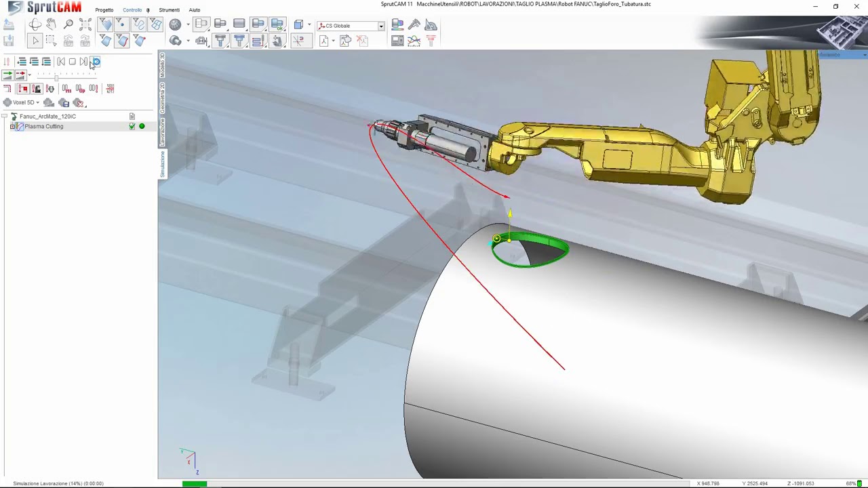The height and width of the screenshot is (488, 868).
Task: Click the circular loop play button
Action: 96,62
